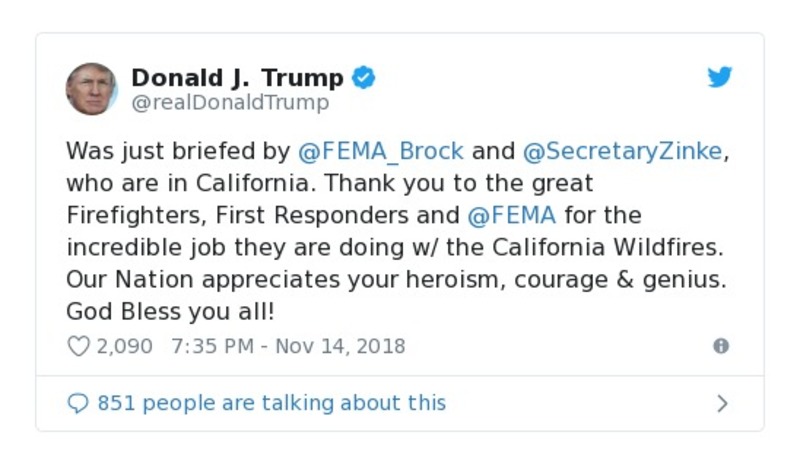Open '851 people are talking about this'
The image size is (800, 467).
(271, 403)
